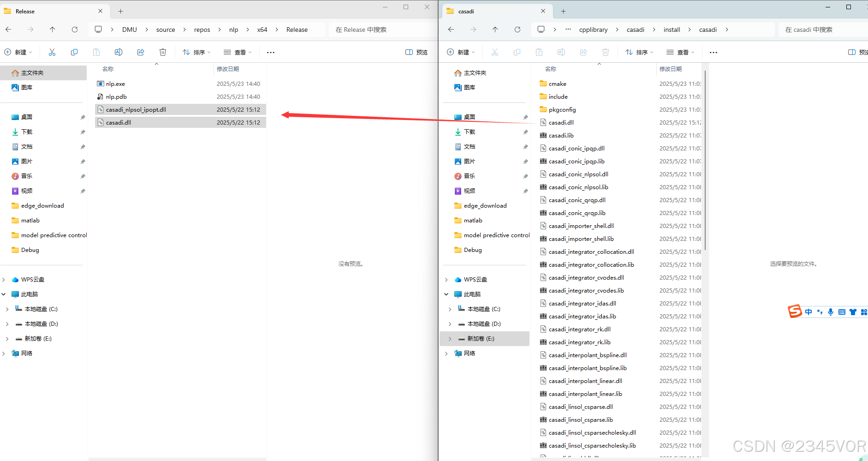
Task: Click the Delete icon in the right window toolbar
Action: click(x=606, y=52)
